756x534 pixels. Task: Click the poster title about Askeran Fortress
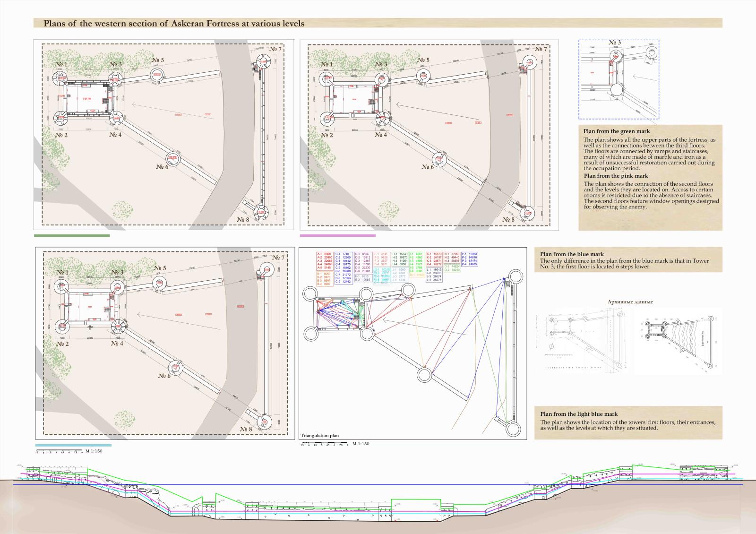coord(174,23)
